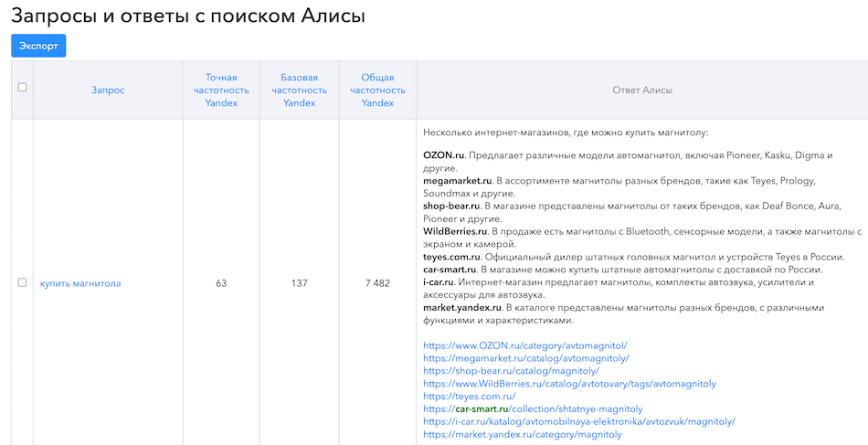Open the car-smart.ru shtatnye-magnitoly link
This screenshot has height=445, width=868.
[533, 409]
